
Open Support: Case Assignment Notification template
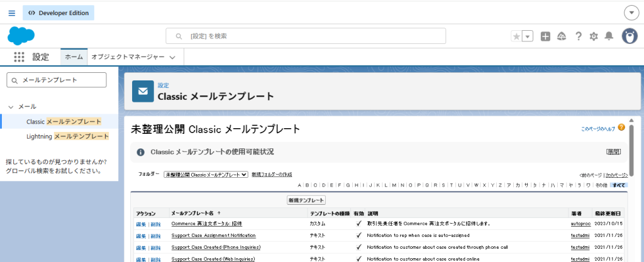(214, 236)
